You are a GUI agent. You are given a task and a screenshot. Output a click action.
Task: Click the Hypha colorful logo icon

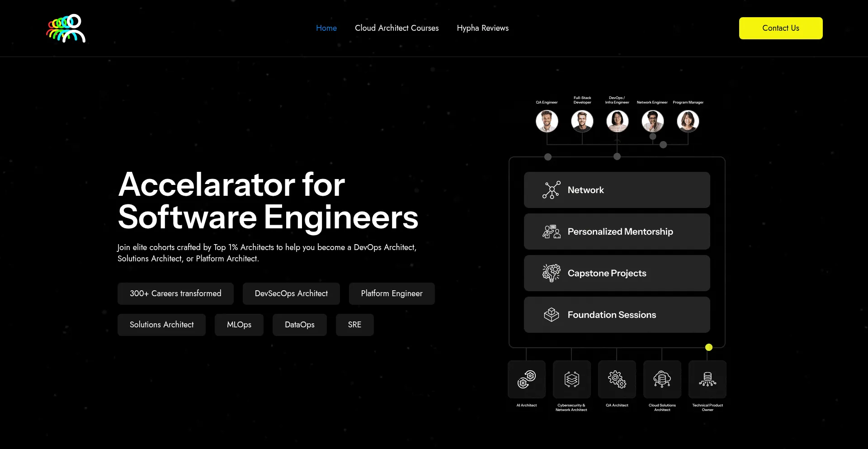[x=66, y=28]
